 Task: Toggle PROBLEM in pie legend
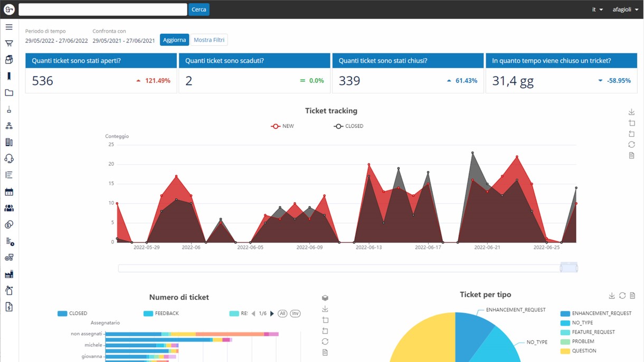tap(577, 341)
